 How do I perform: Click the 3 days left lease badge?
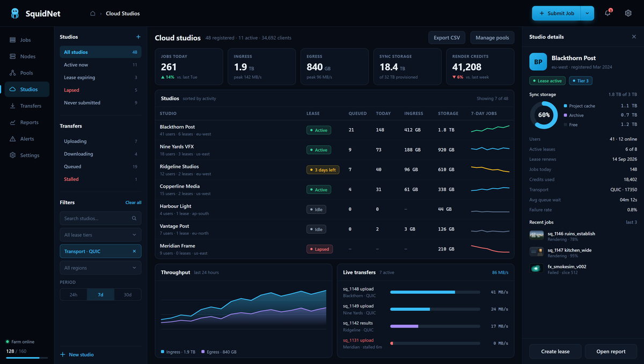click(323, 170)
